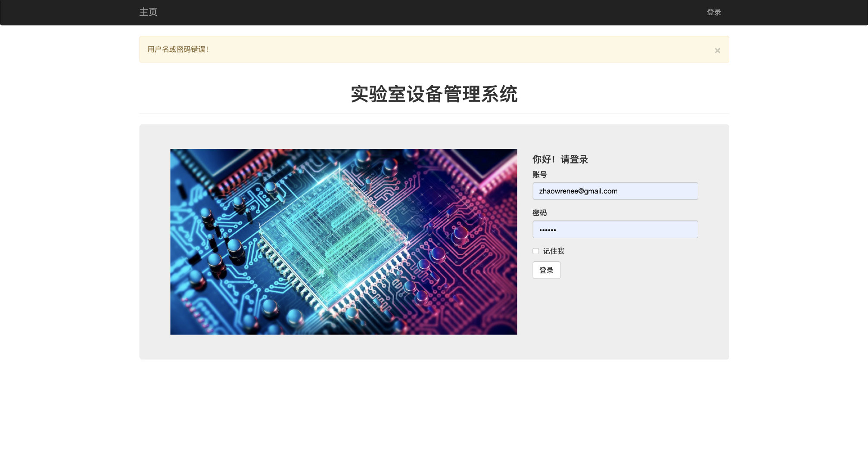Click the gmail.com text in the account field

pyautogui.click(x=600, y=191)
